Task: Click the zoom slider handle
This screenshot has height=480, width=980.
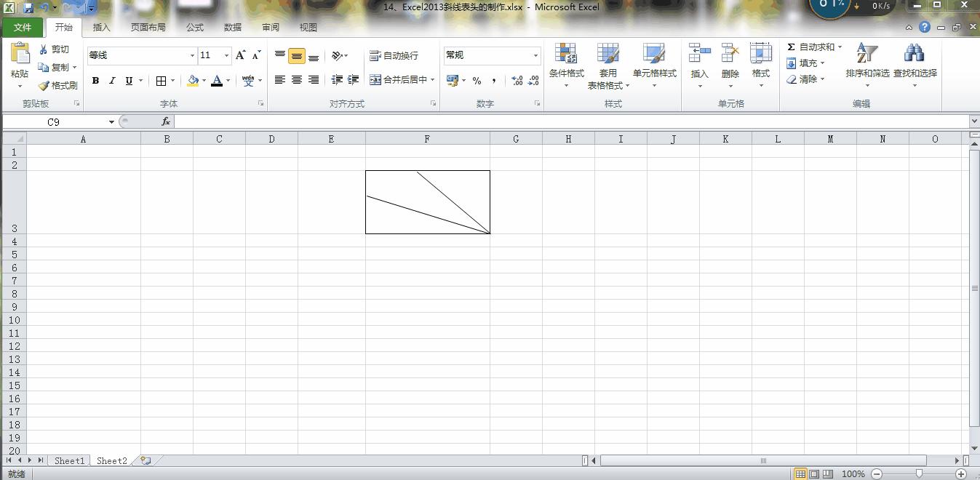Action: 920,473
